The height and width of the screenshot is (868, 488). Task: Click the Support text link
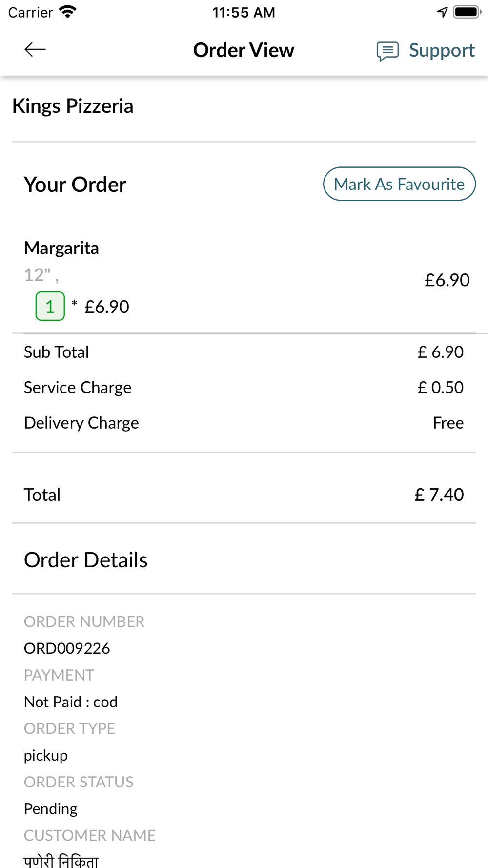[x=442, y=50]
